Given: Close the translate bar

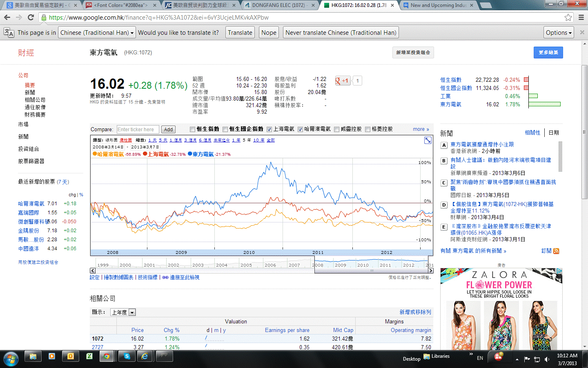Looking at the screenshot, I should coord(582,32).
